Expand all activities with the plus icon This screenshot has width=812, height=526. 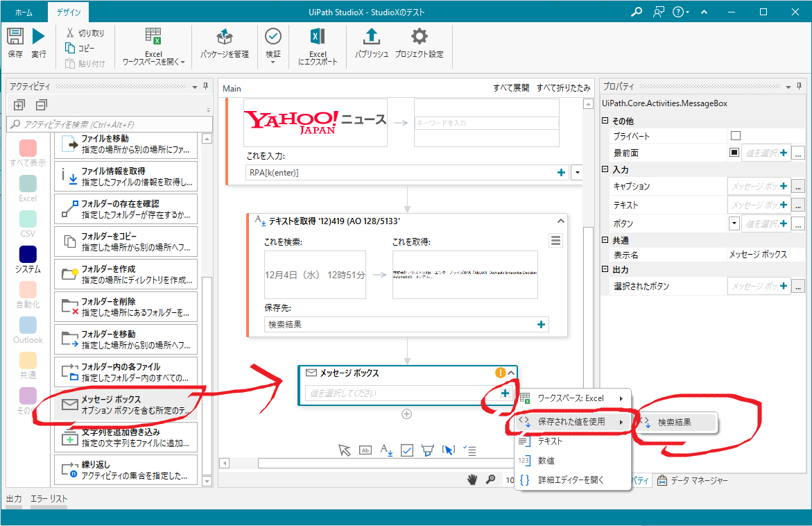19,105
